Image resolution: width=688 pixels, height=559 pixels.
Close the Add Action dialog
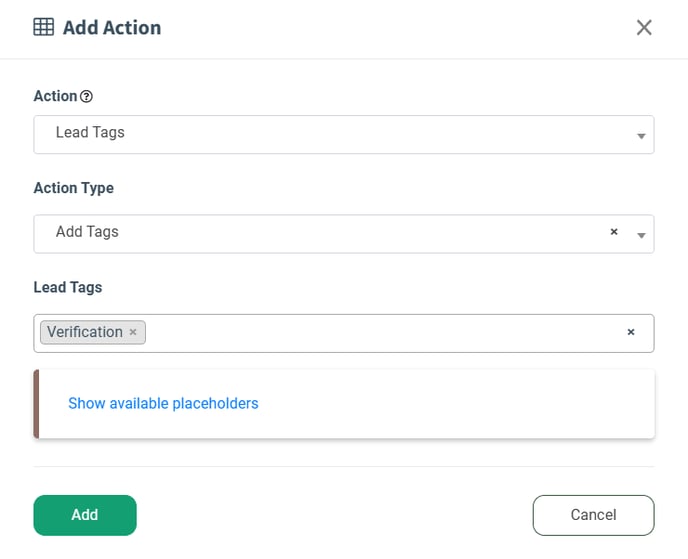pyautogui.click(x=644, y=28)
